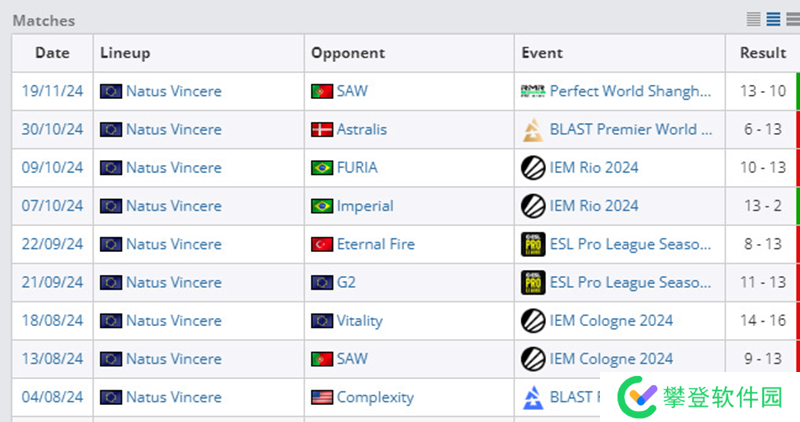Click the USA flag beside Complexity
Image resolution: width=800 pixels, height=422 pixels.
(x=321, y=397)
